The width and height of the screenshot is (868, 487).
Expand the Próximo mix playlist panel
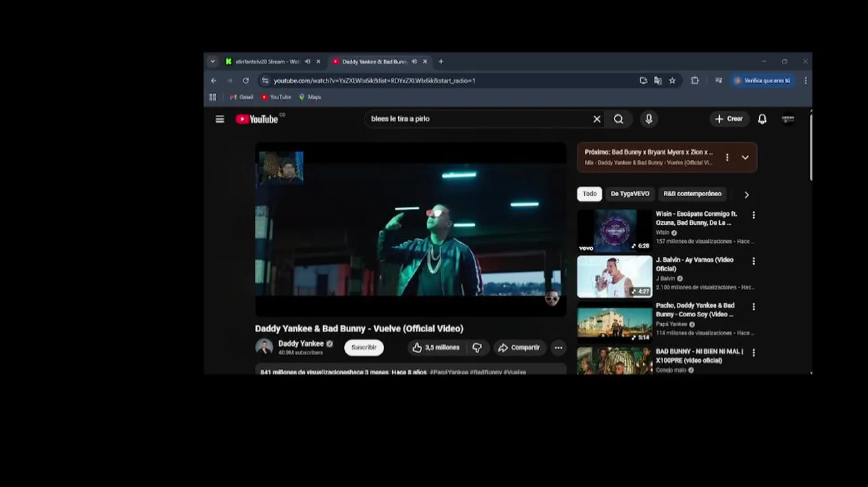tap(745, 158)
